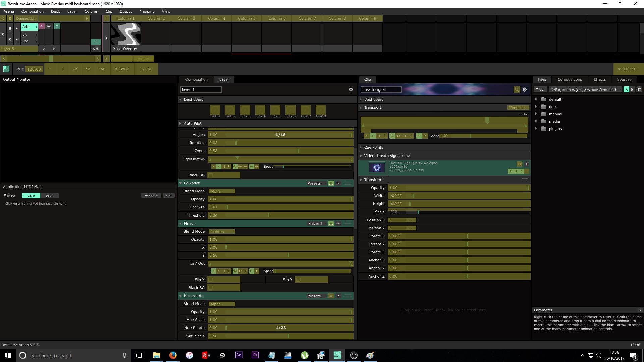Click the Up folder navigation button
The width and height of the screenshot is (644, 362).
(x=540, y=89)
